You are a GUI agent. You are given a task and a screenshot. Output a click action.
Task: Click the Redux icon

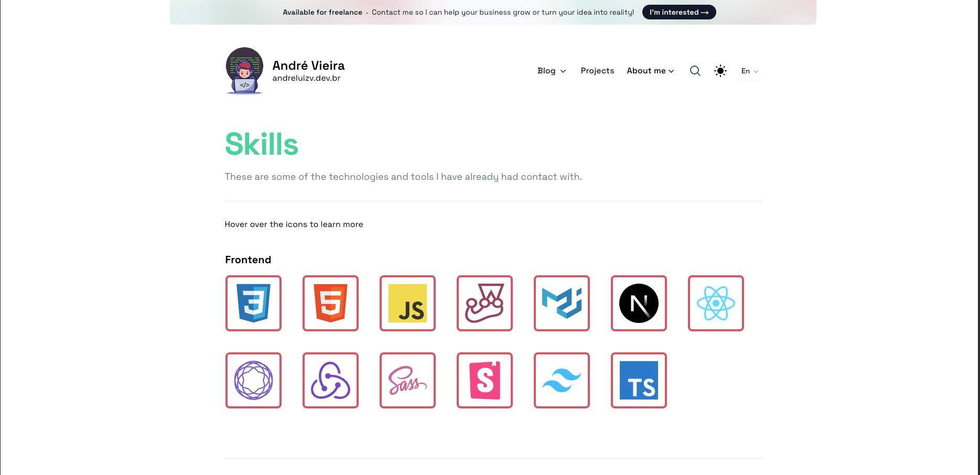click(x=330, y=380)
